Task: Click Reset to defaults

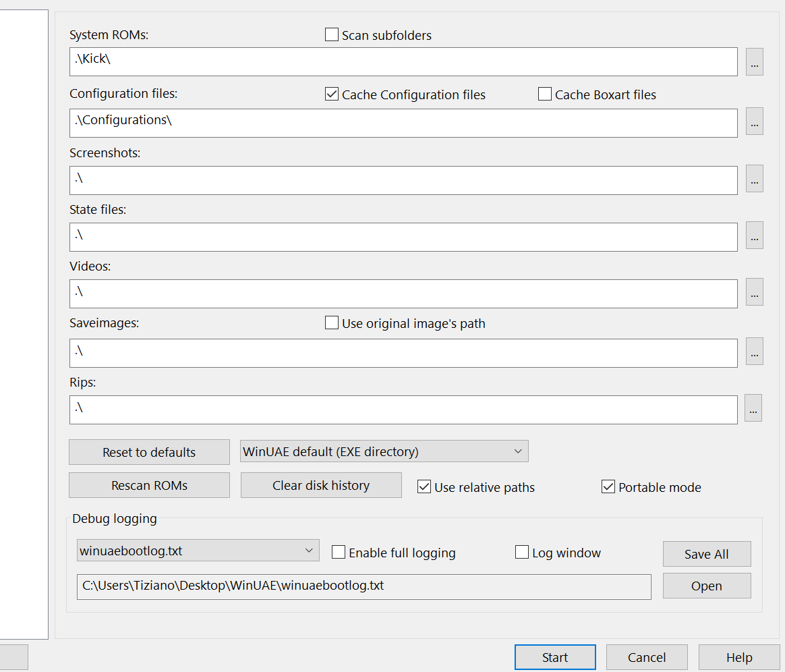Action: [149, 452]
